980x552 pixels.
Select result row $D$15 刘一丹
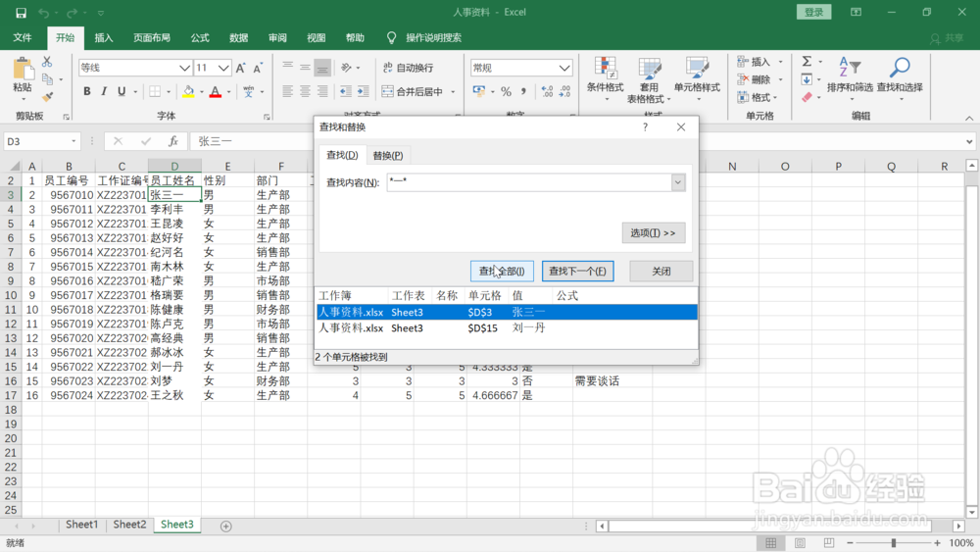pos(507,327)
